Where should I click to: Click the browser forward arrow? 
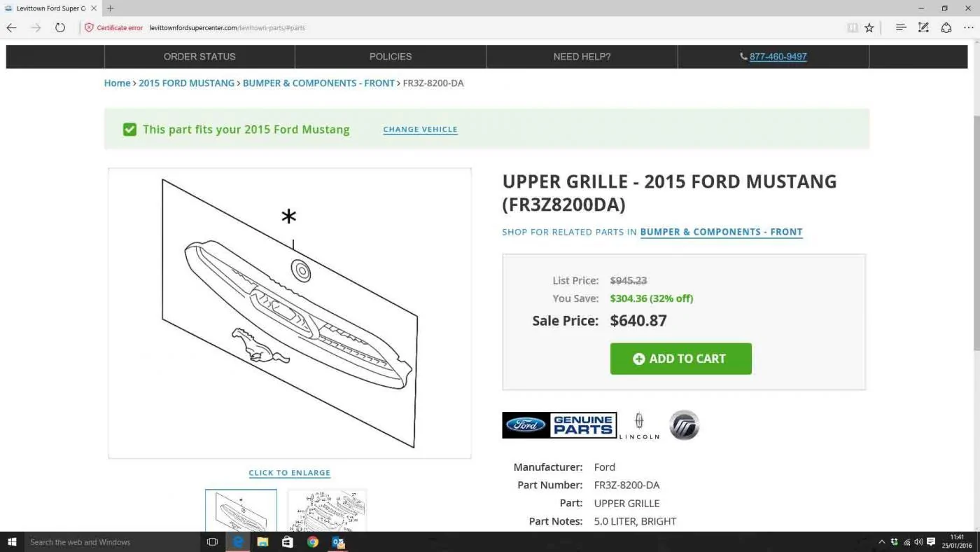click(36, 28)
